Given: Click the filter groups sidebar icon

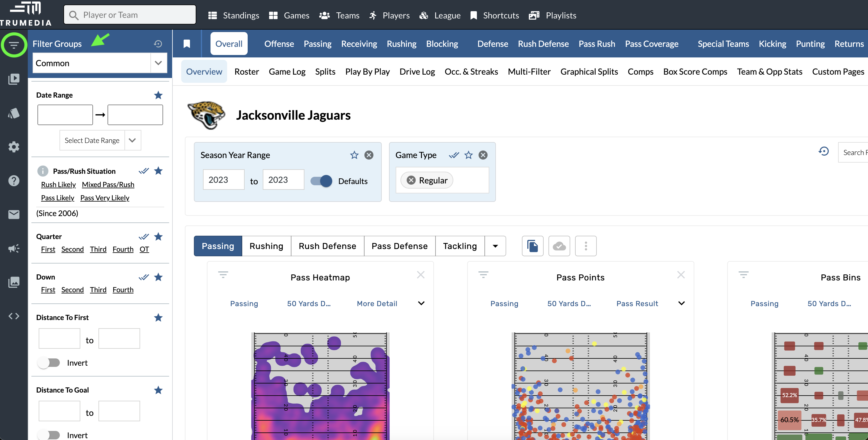Looking at the screenshot, I should 14,45.
